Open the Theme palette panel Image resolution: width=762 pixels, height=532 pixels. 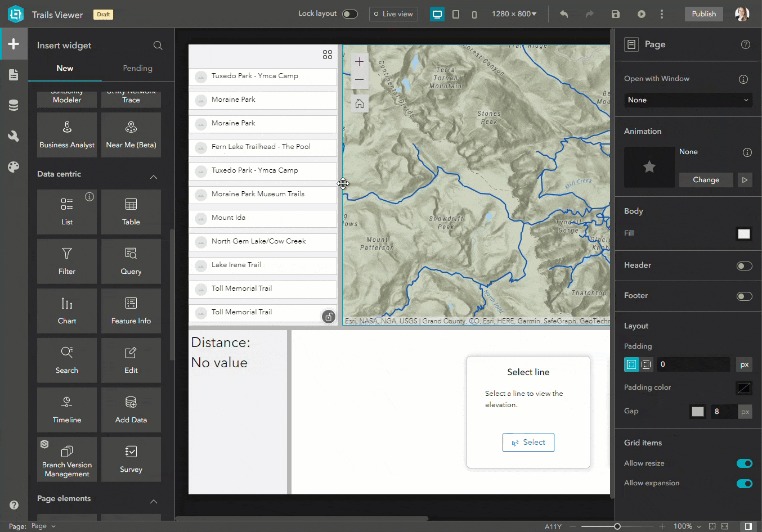tap(14, 165)
